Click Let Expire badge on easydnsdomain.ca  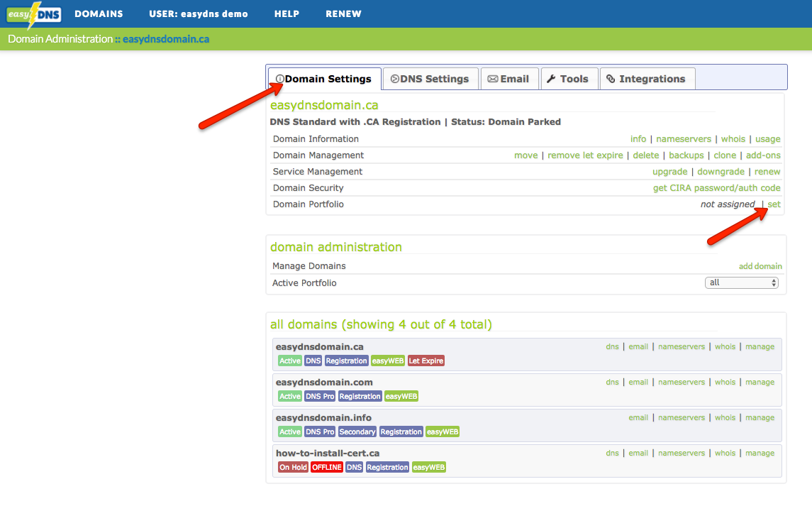(x=426, y=361)
